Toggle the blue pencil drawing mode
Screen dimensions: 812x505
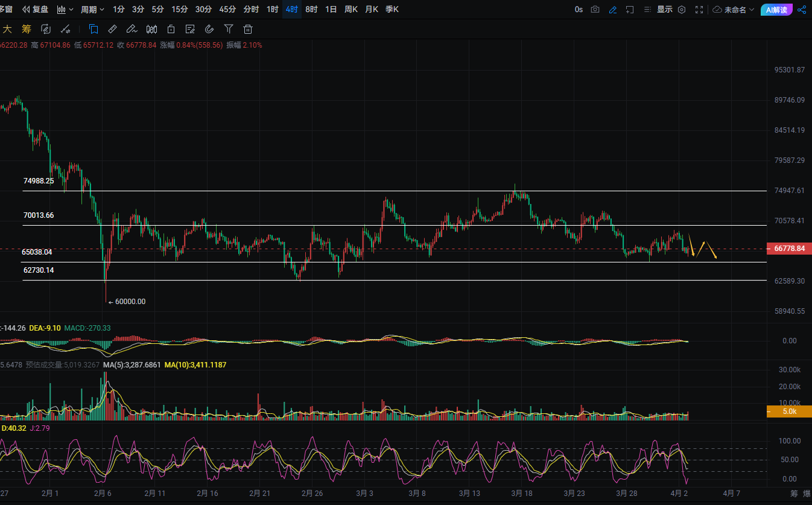(613, 10)
